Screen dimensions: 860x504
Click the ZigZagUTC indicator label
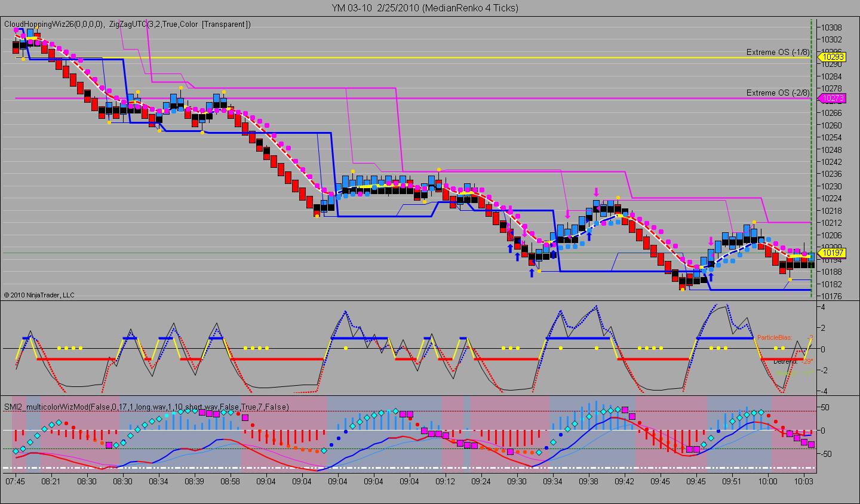point(180,24)
